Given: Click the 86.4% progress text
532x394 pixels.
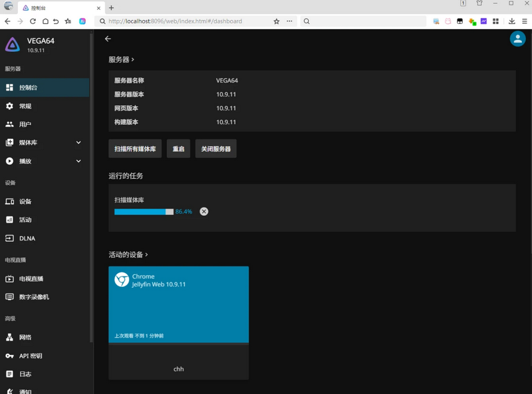Looking at the screenshot, I should tap(184, 211).
